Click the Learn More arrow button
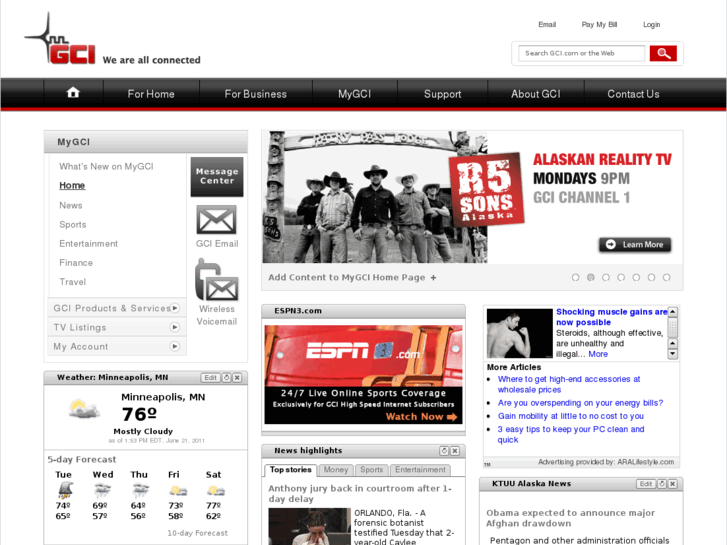 (635, 244)
